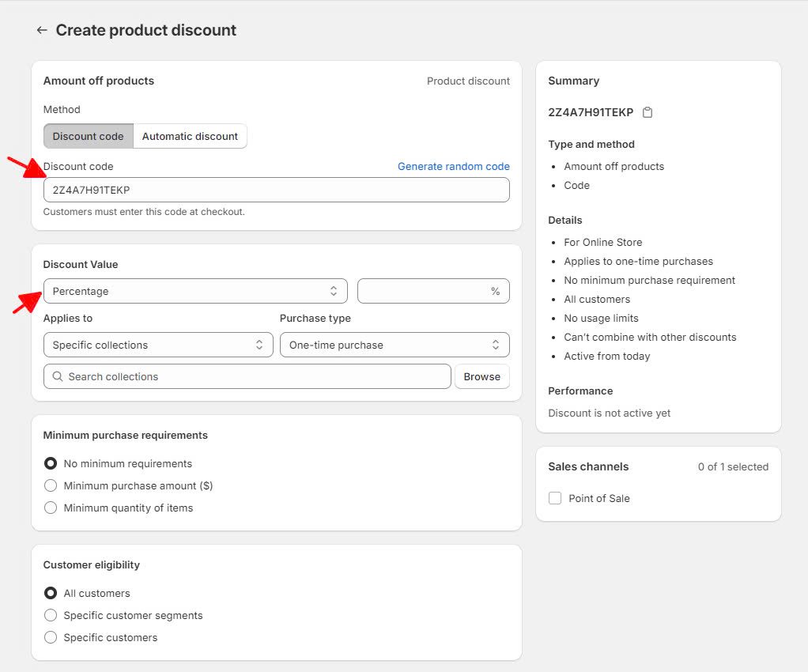Click Generate random code link

453,166
